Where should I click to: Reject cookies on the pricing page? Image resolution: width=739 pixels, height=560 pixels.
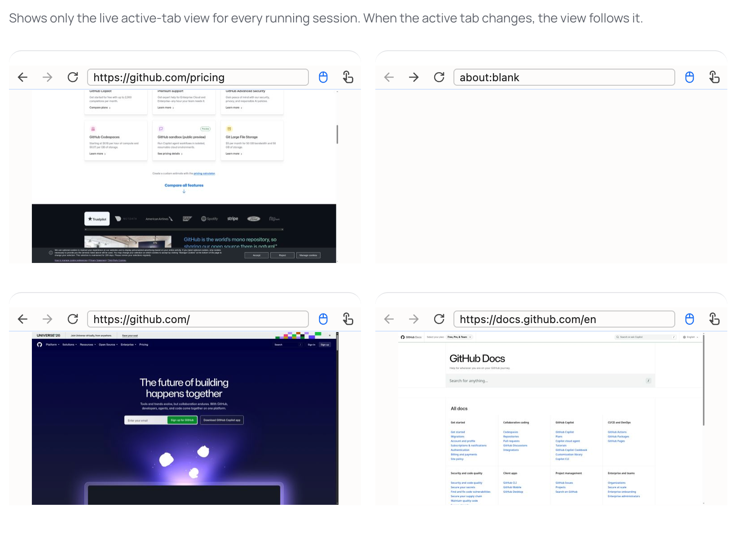coord(282,255)
